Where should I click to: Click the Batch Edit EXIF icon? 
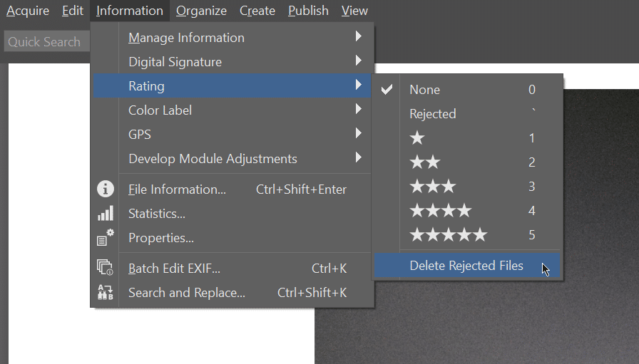pyautogui.click(x=105, y=268)
